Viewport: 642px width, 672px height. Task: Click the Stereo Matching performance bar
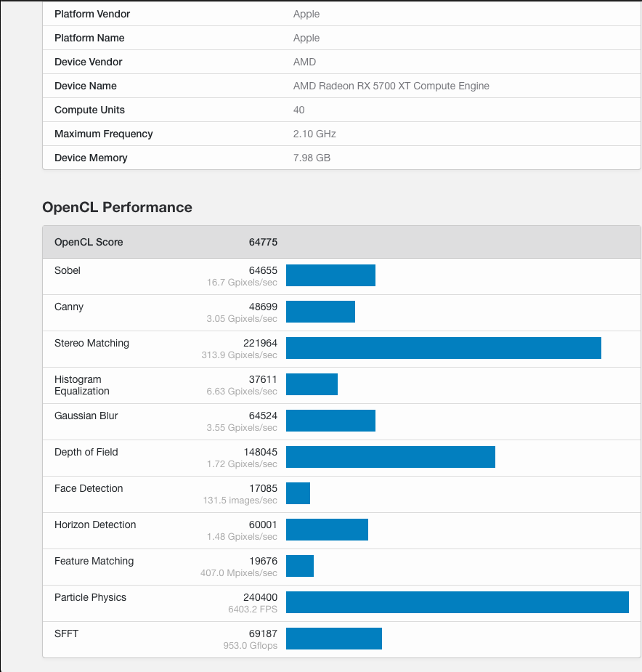(443, 348)
